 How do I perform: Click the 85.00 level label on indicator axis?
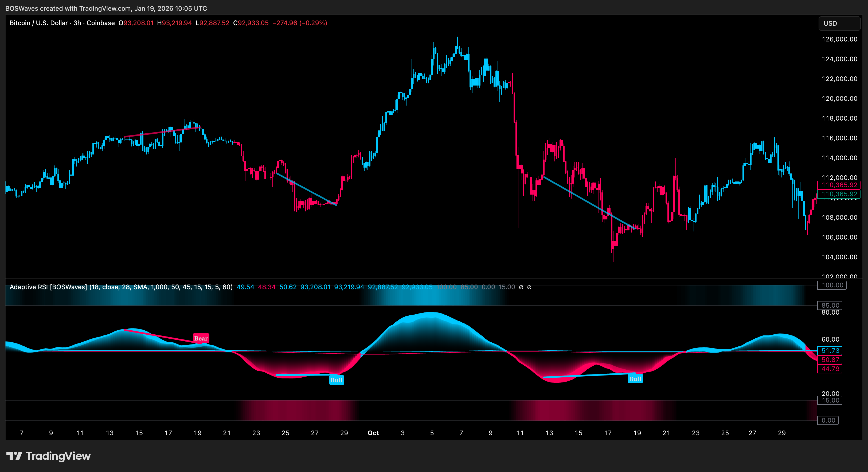830,305
